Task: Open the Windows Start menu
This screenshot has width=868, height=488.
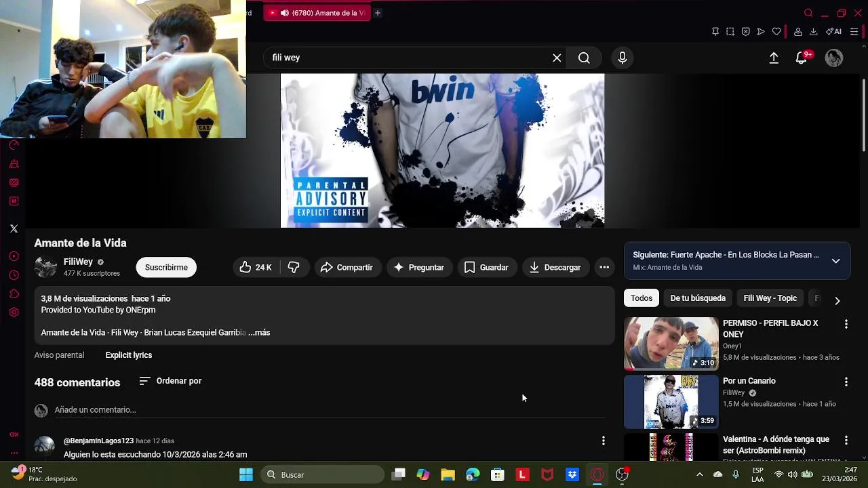Action: tap(246, 474)
